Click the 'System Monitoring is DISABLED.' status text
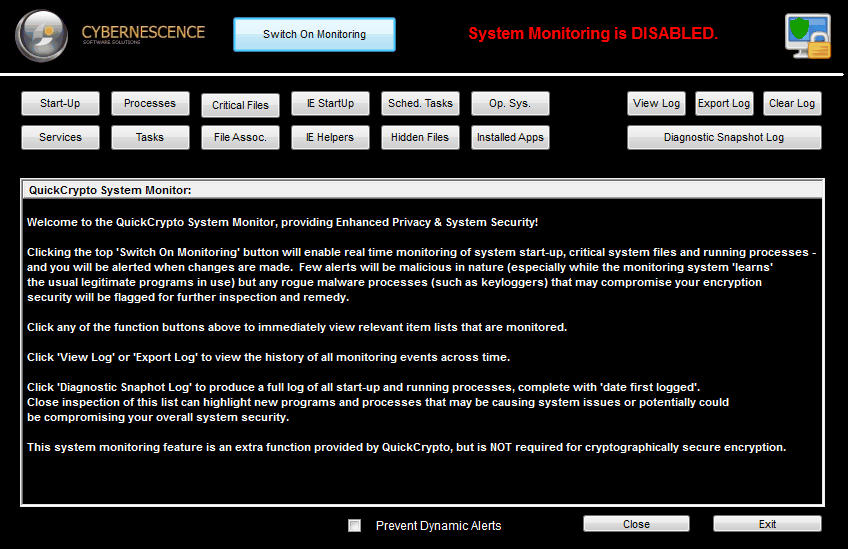Image resolution: width=848 pixels, height=549 pixels. point(593,34)
